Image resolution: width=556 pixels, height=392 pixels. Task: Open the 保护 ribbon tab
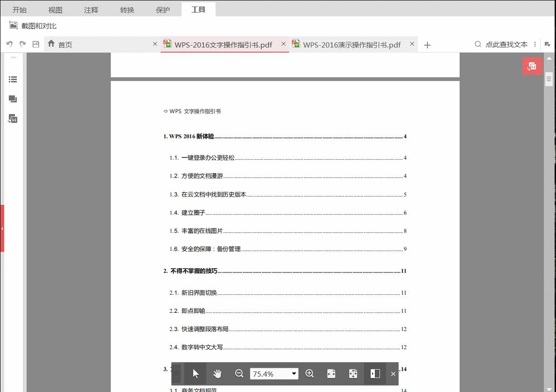pos(163,10)
